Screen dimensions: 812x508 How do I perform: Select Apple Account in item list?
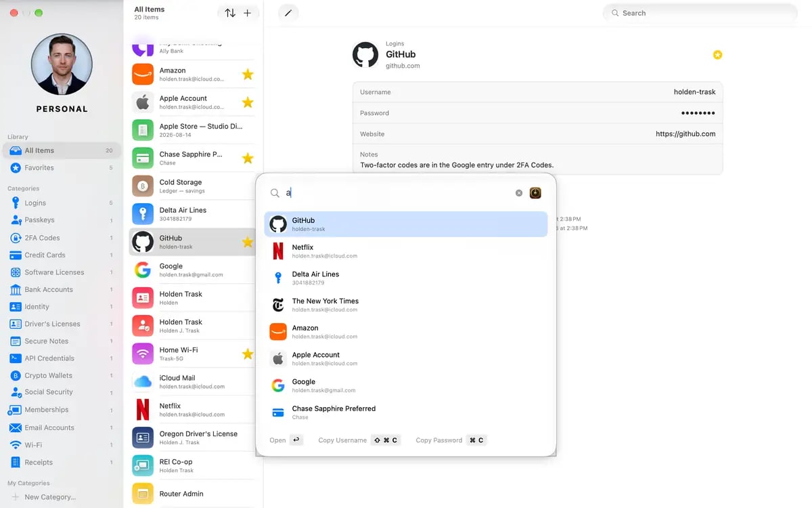coord(194,102)
